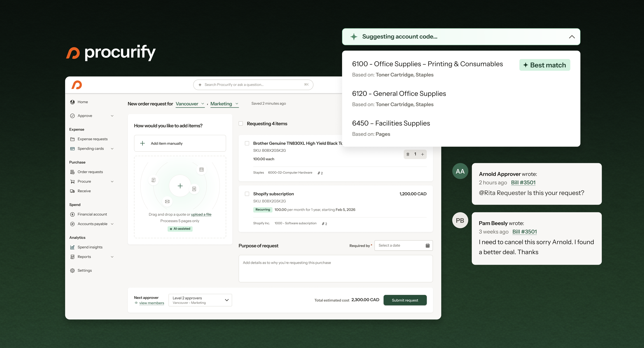Open Bill #3501 link in Pam Beesly's comment

click(525, 232)
